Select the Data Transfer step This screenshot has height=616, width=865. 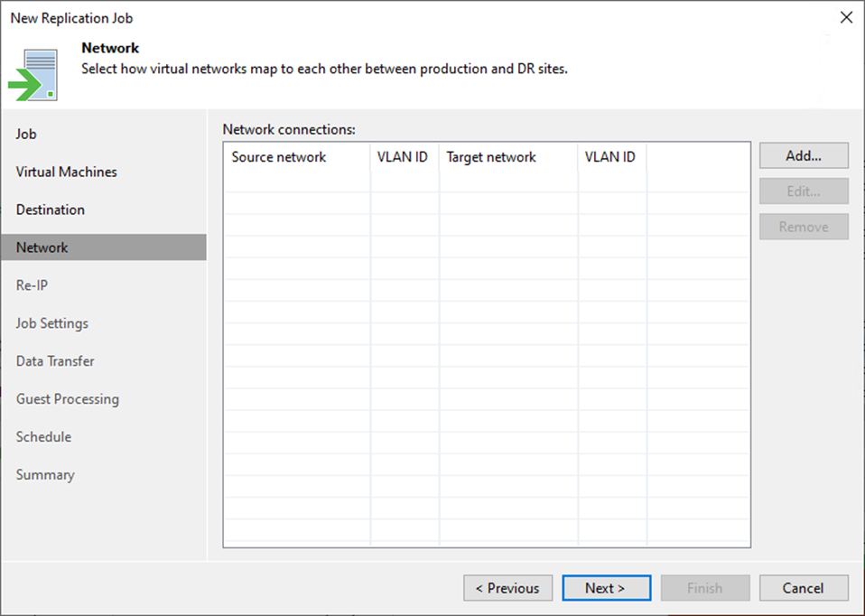pos(55,361)
